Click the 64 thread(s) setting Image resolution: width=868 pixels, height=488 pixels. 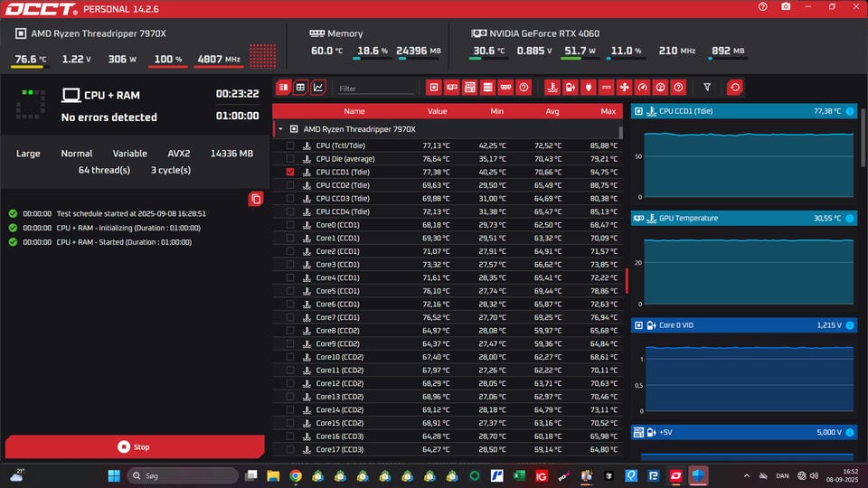point(104,170)
